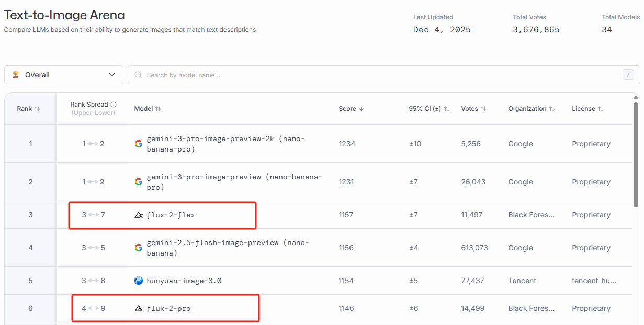Click the slash shortcut key badge
The height and width of the screenshot is (325, 644).
pos(628,75)
